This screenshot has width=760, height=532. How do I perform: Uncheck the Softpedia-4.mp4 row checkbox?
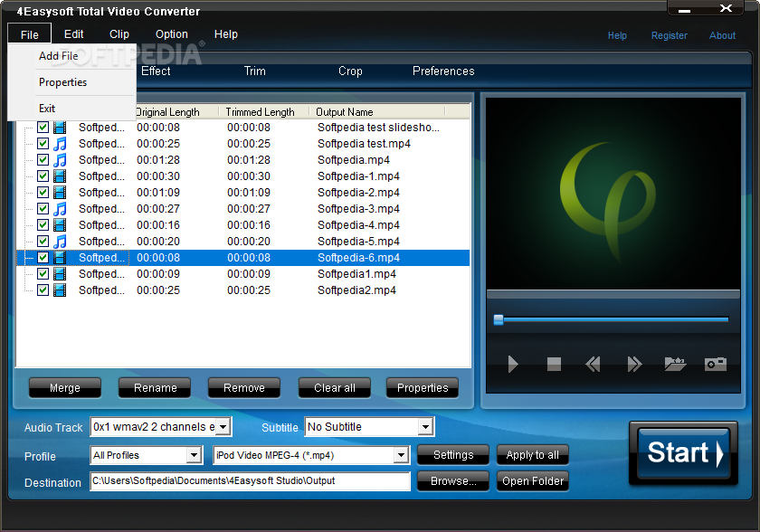click(x=43, y=224)
